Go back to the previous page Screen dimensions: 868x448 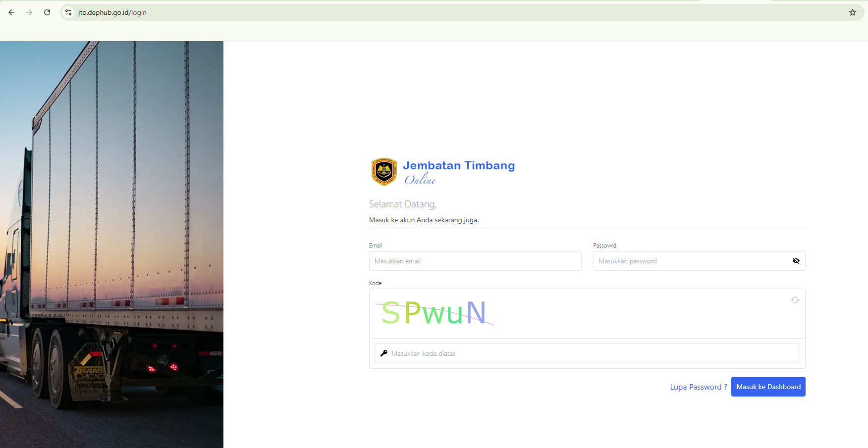pos(11,12)
